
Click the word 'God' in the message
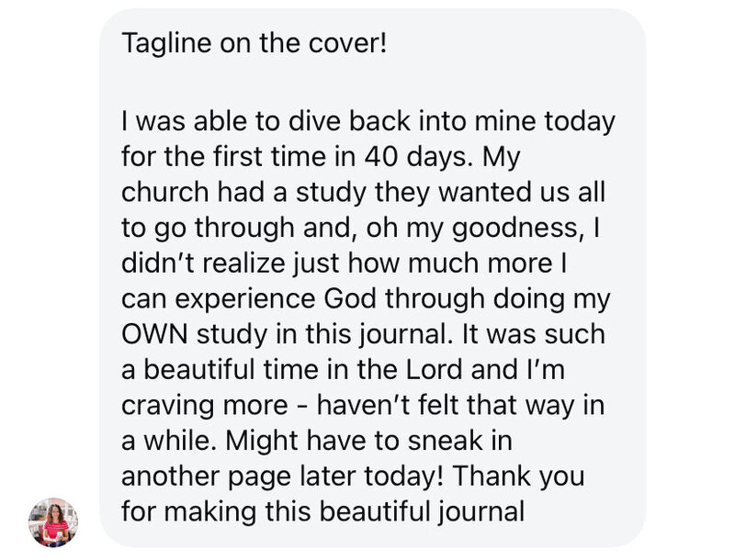point(350,298)
